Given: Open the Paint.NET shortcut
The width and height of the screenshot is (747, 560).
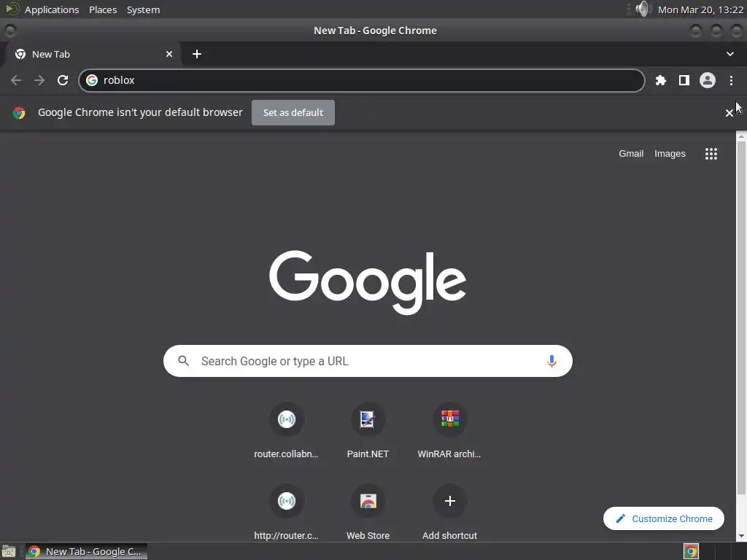Looking at the screenshot, I should point(368,431).
